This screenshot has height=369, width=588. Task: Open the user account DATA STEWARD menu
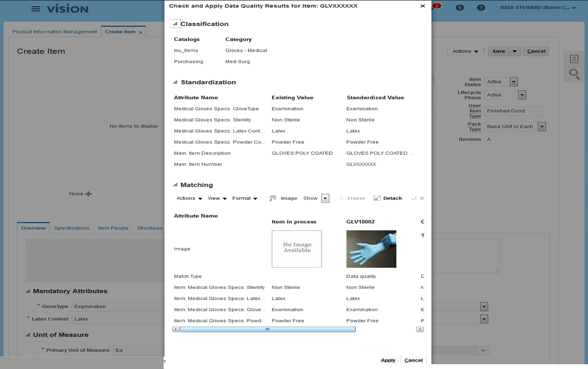538,7
